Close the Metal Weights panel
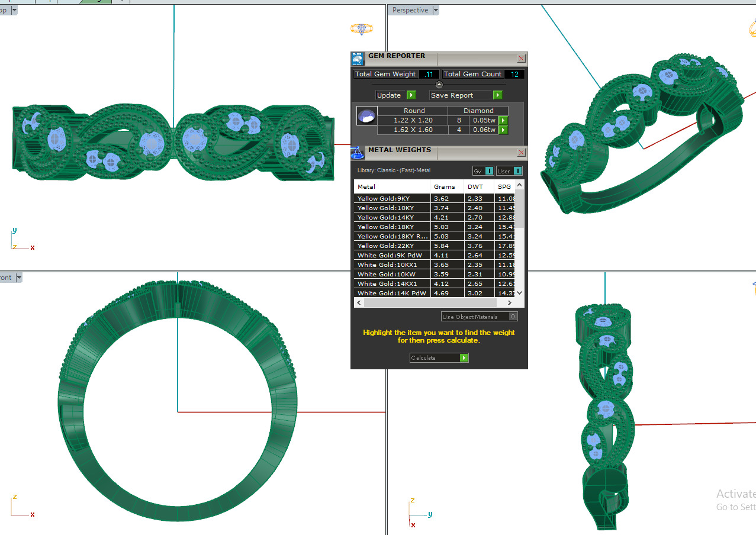Viewport: 756px width, 535px height. 521,153
